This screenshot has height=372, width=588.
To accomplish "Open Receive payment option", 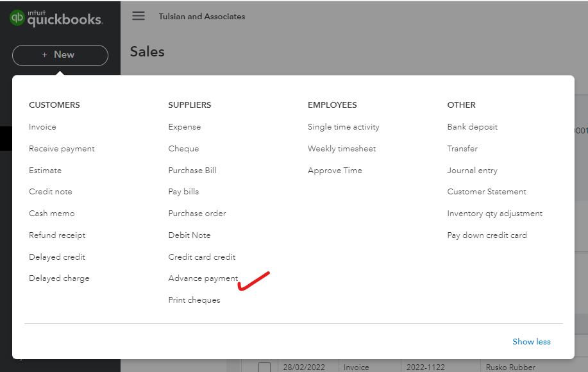I will pyautogui.click(x=62, y=149).
